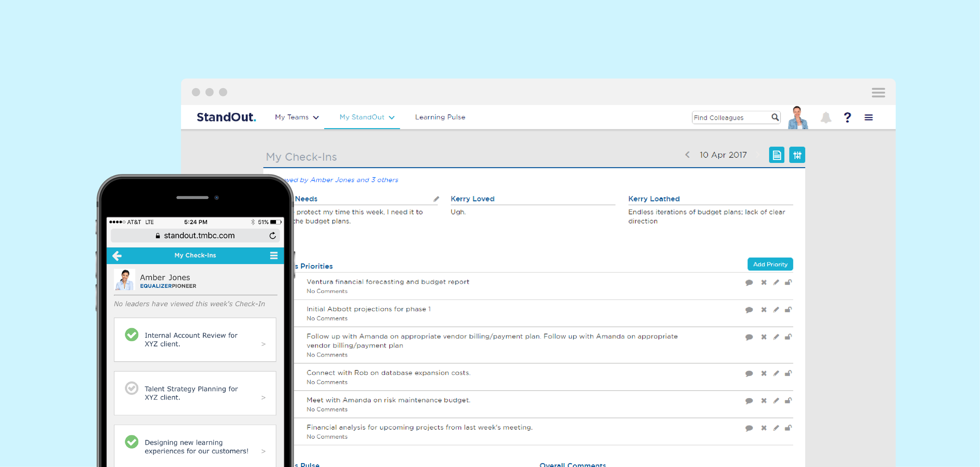
Task: Edit the Needs section pencil icon
Action: (436, 199)
